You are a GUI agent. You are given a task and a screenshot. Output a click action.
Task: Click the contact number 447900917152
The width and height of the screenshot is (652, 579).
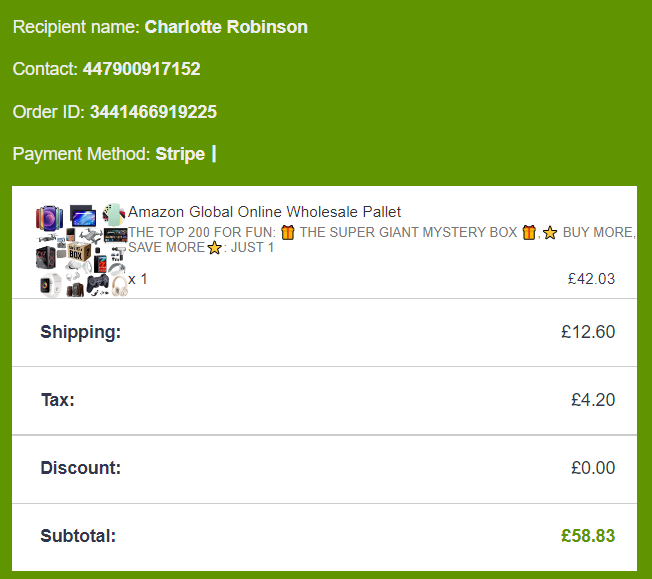click(x=141, y=69)
